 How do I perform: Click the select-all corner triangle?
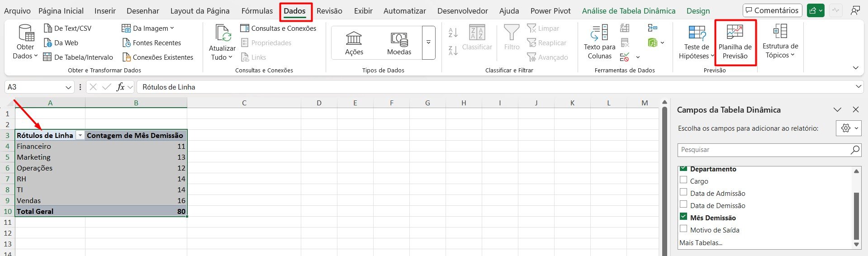pyautogui.click(x=9, y=103)
